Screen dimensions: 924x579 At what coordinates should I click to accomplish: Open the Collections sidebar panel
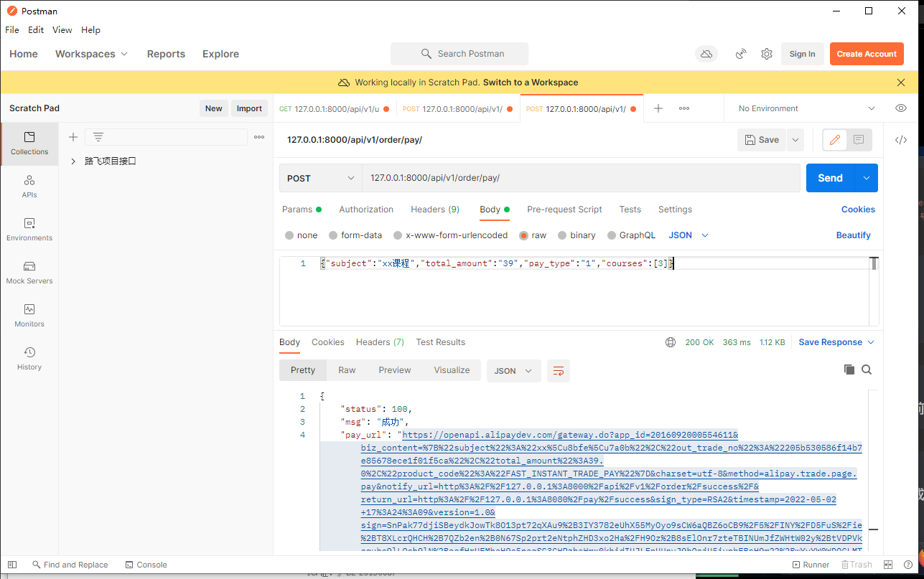point(29,143)
